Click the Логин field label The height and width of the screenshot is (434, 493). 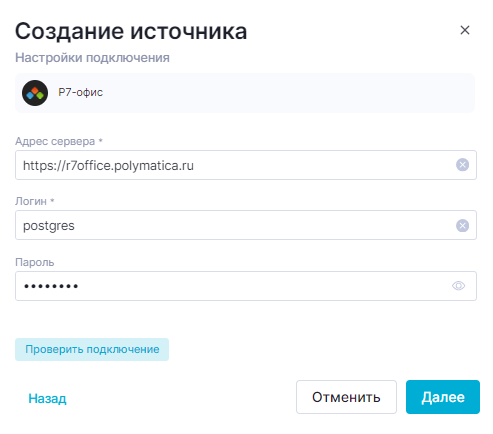pos(31,201)
